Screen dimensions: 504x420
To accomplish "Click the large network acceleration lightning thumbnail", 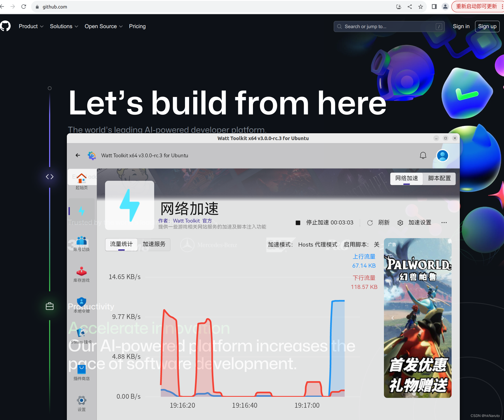I will pyautogui.click(x=130, y=205).
